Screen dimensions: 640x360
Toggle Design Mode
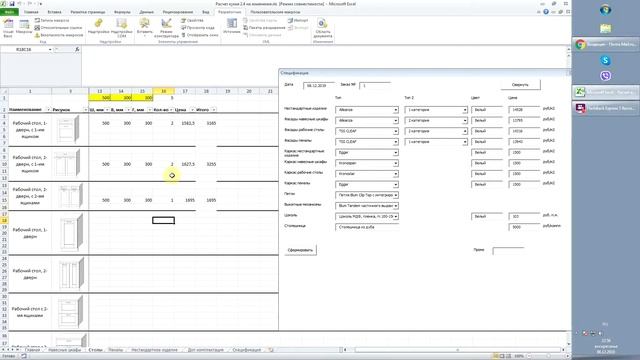pyautogui.click(x=167, y=28)
